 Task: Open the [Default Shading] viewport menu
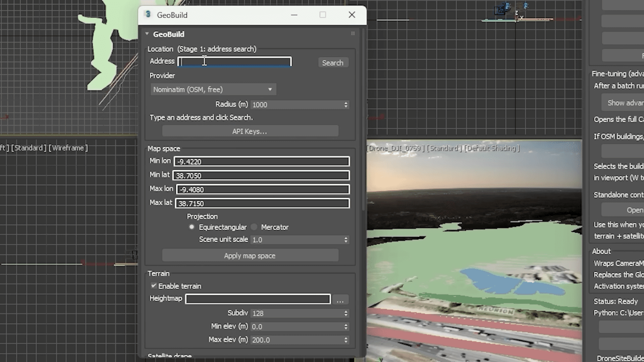pos(492,148)
